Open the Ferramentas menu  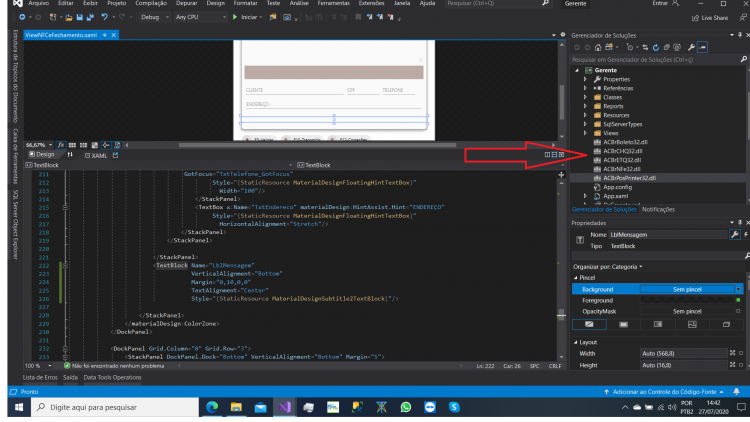pyautogui.click(x=333, y=3)
